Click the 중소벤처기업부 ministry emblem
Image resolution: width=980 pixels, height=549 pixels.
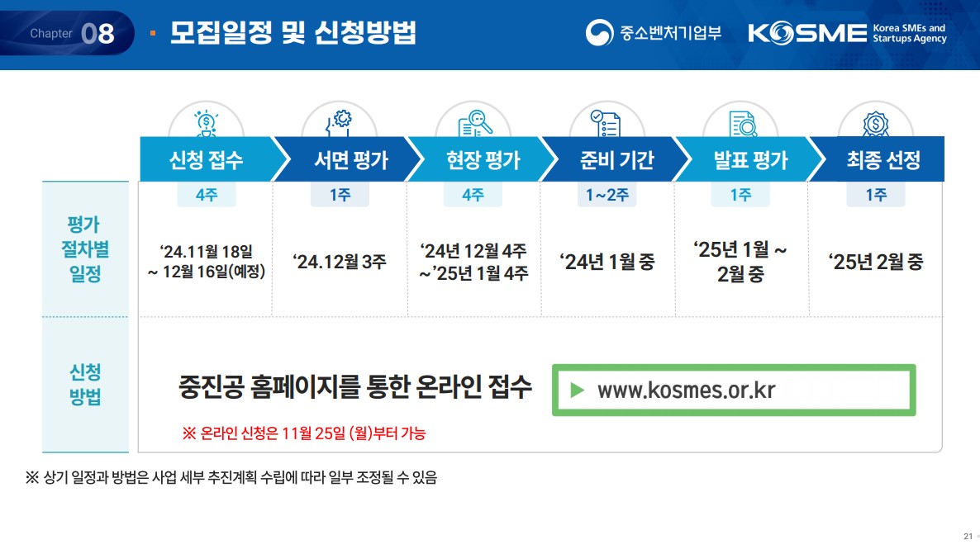tap(598, 32)
